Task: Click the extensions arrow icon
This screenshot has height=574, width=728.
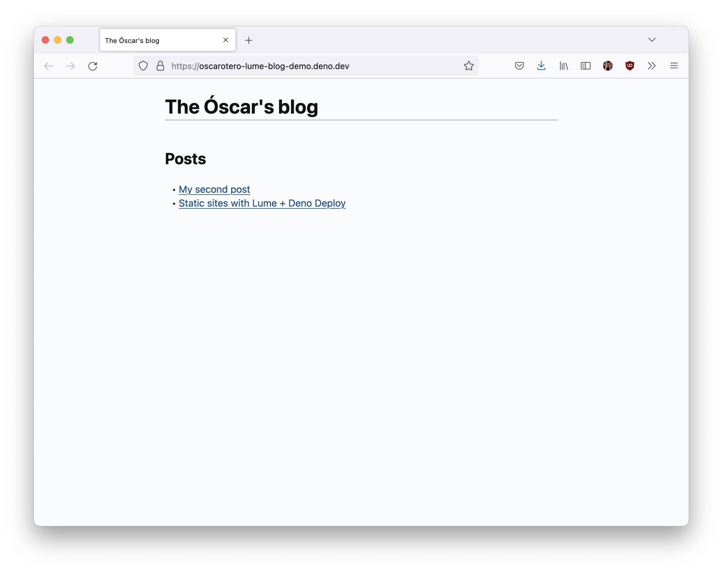Action: pos(651,66)
